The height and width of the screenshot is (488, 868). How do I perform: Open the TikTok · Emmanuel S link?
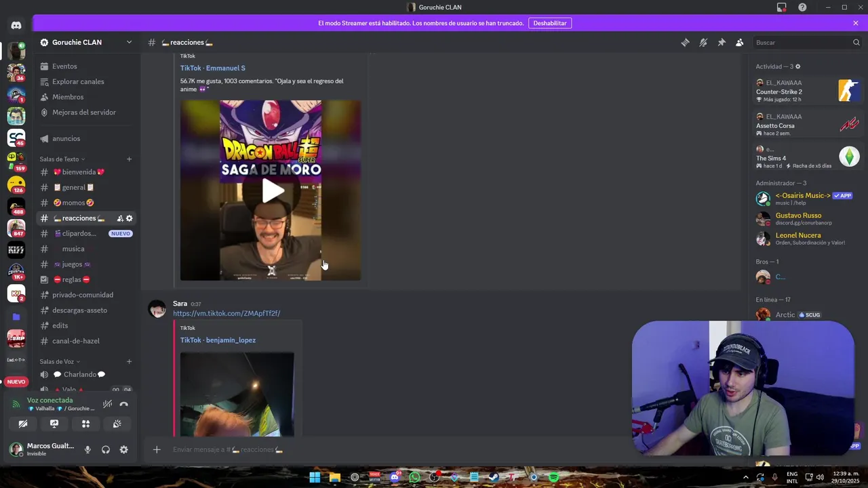(213, 68)
